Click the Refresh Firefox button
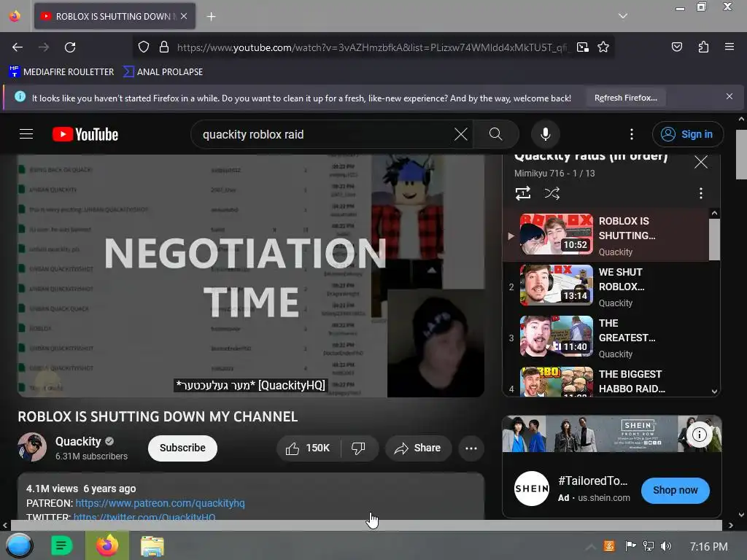The width and height of the screenshot is (747, 560). [x=625, y=98]
